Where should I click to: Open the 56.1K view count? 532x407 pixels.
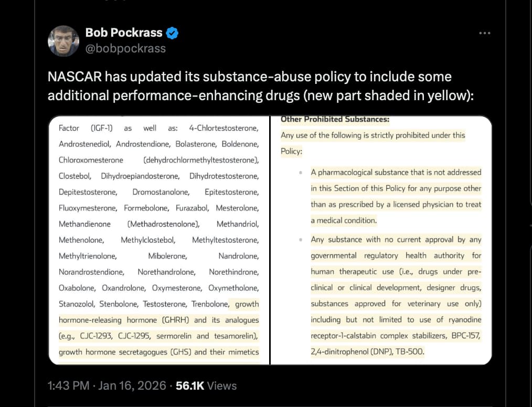(189, 385)
